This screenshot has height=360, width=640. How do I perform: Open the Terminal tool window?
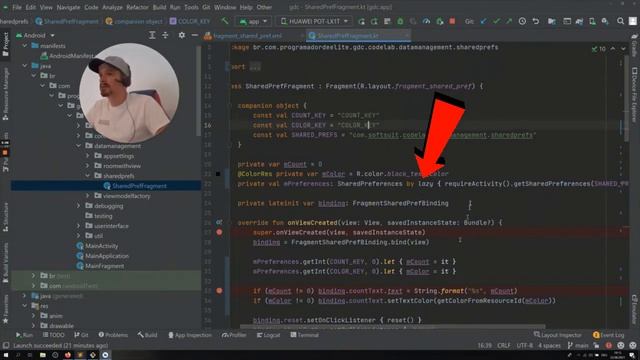[x=304, y=335]
